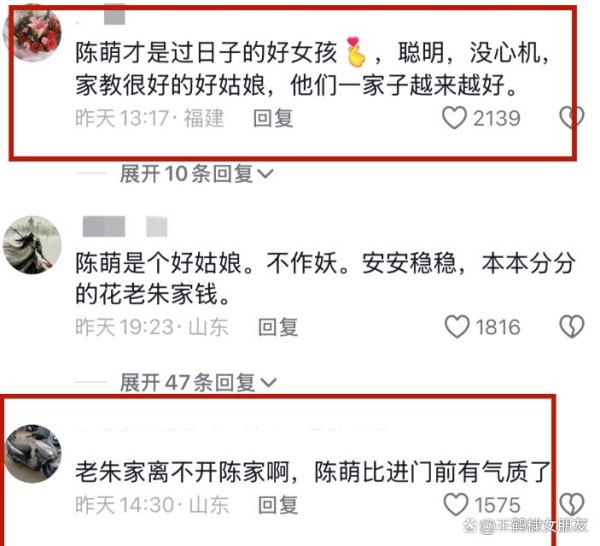Viewport: 600px width, 546px height.
Task: Reply to the 19:23 Shandong comment
Action: tap(278, 327)
